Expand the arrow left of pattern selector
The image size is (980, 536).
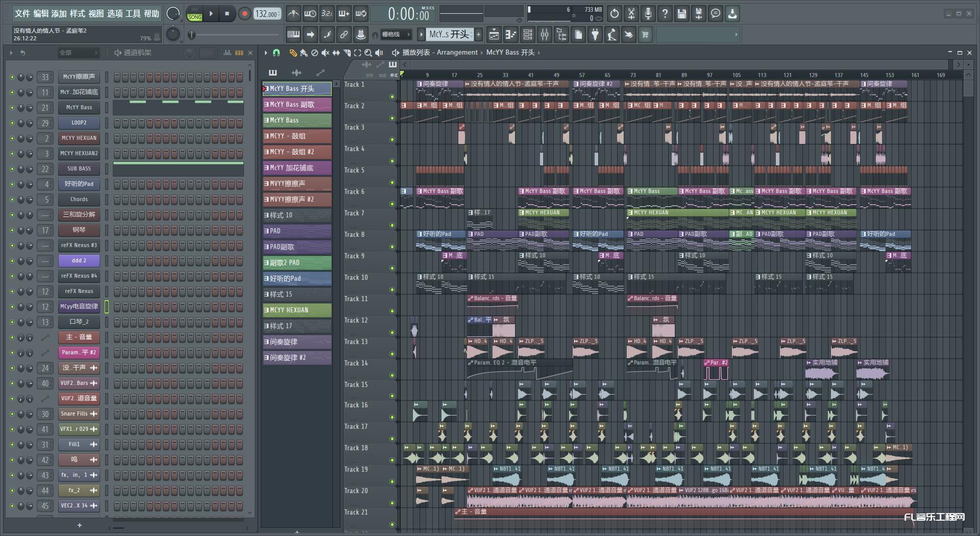421,35
